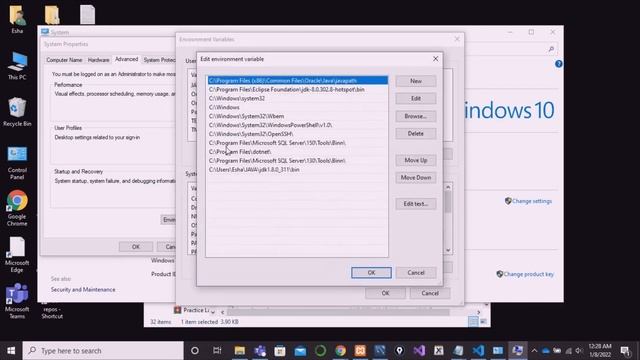Switch to Computer Name tab in System Properties
This screenshot has height=360, width=640.
[x=64, y=60]
